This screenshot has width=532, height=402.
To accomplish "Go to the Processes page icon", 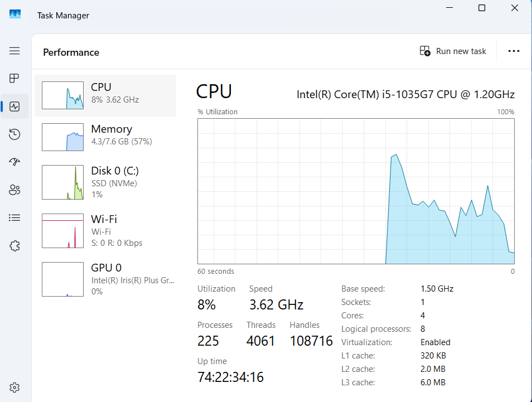I will (14, 78).
